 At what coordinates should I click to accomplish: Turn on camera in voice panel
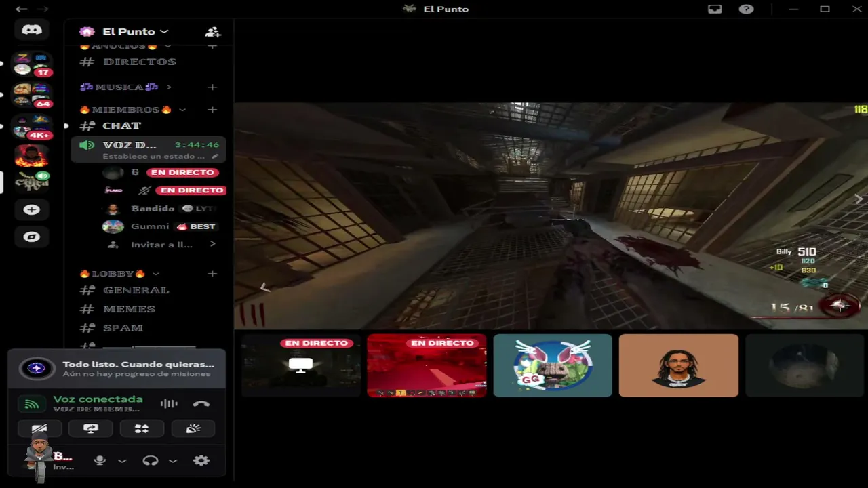coord(39,428)
